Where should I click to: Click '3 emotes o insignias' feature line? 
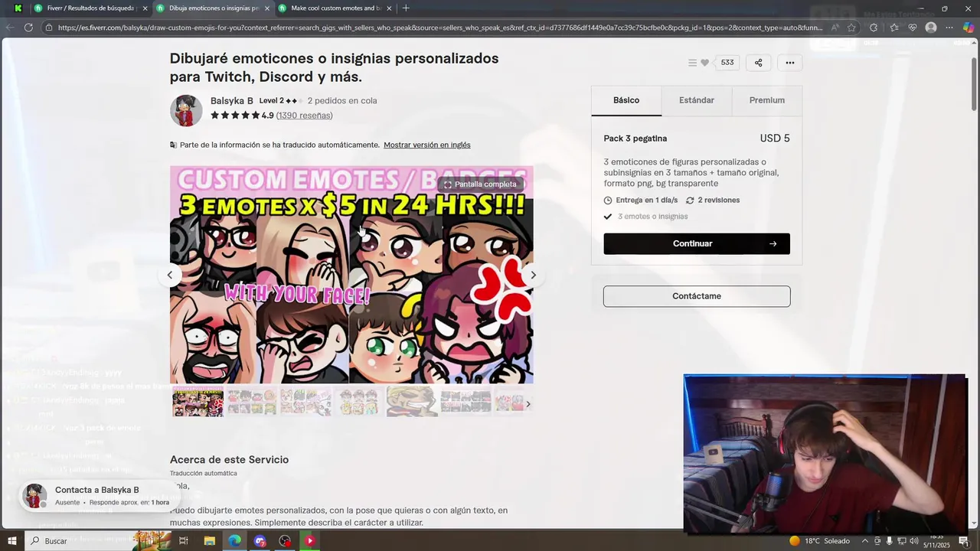653,217
